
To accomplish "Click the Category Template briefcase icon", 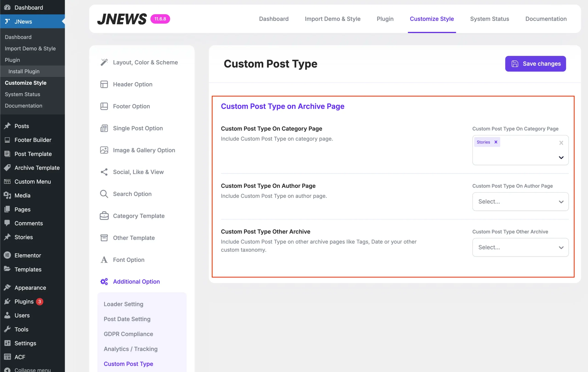I will point(104,216).
